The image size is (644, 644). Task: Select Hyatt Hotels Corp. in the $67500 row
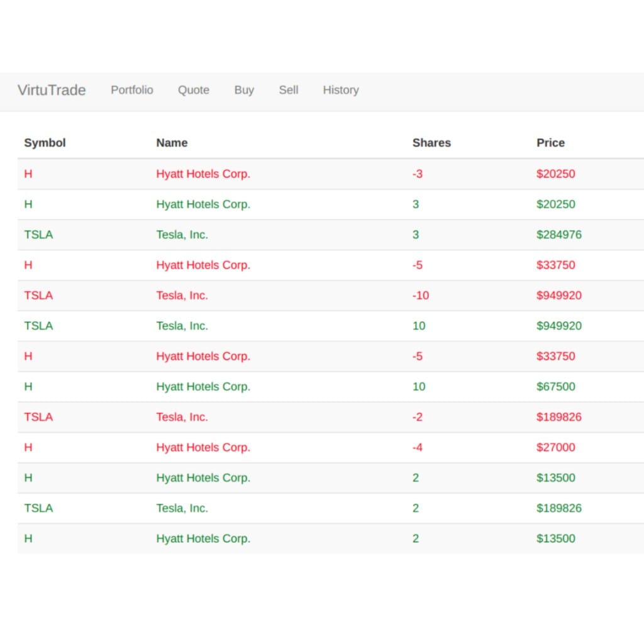[x=203, y=387]
